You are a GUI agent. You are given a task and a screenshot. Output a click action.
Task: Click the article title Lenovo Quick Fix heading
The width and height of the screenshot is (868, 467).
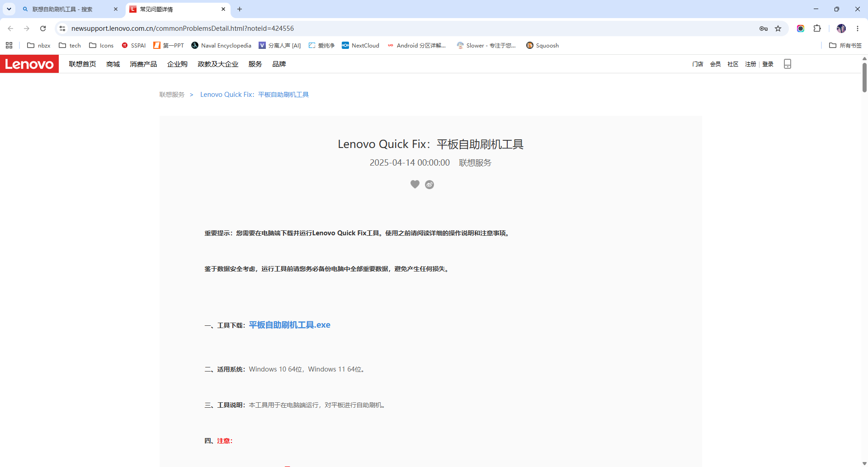coord(430,144)
